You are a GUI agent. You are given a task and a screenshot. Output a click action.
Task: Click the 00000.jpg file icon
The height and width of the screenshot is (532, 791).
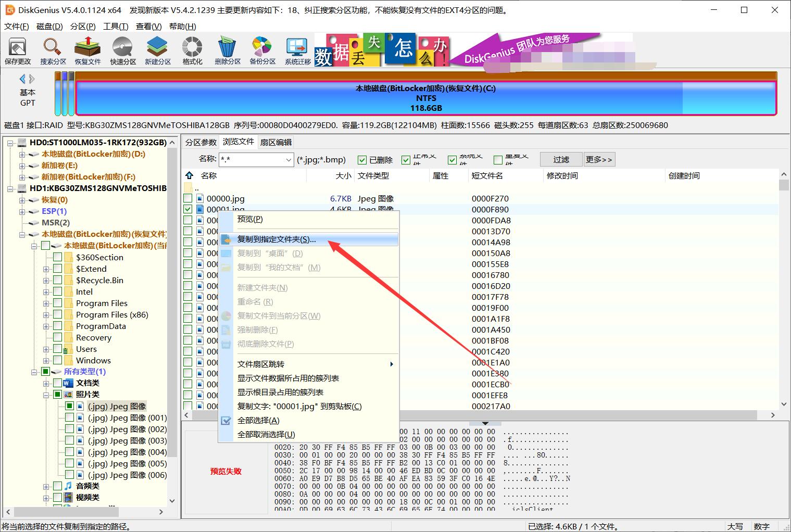(x=200, y=198)
